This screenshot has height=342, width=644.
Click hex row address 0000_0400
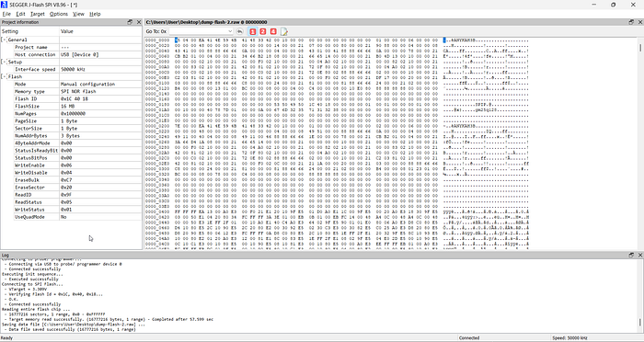pyautogui.click(x=157, y=211)
